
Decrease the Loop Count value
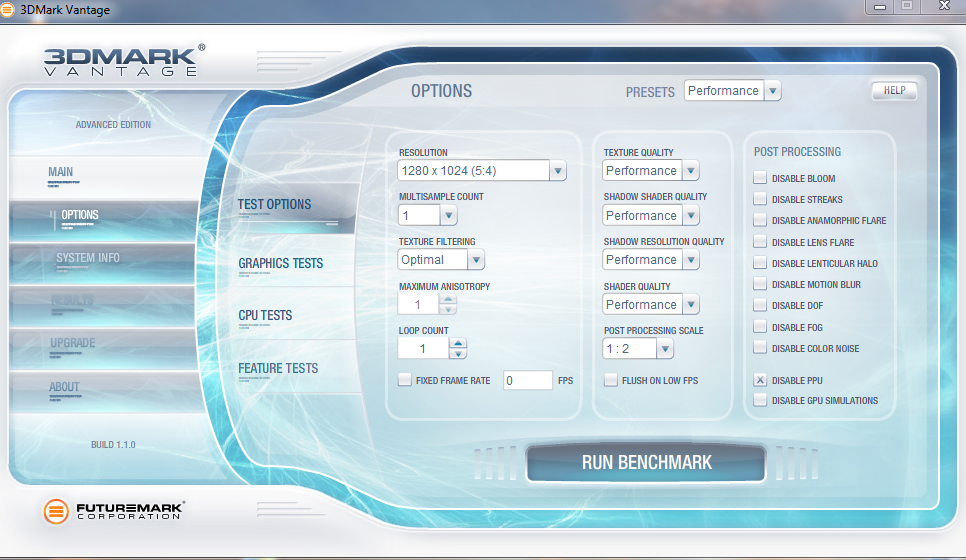pyautogui.click(x=458, y=354)
